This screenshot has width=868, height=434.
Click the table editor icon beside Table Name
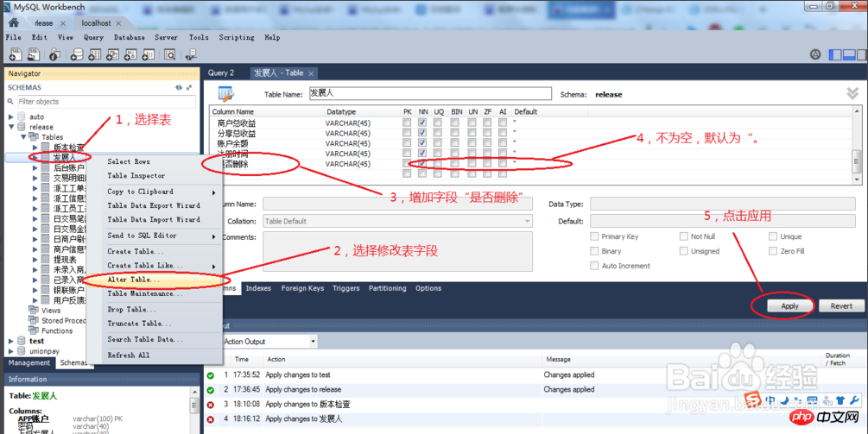tap(226, 94)
